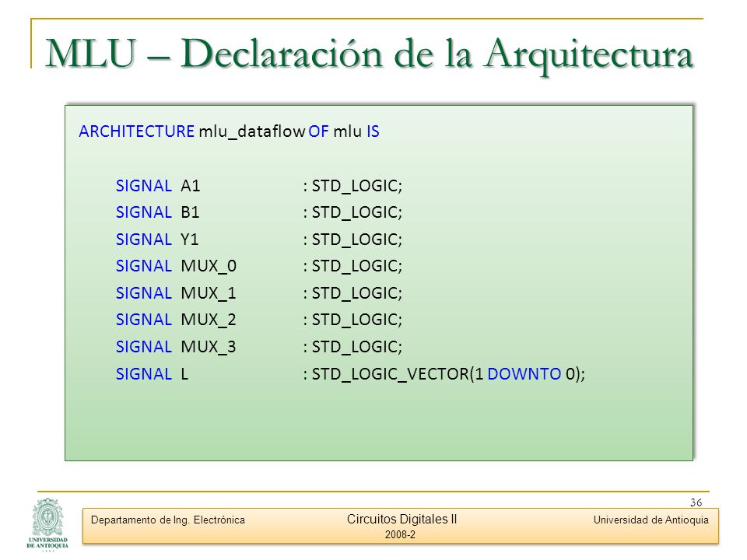Click the signal name Y1
747x560 pixels.
190,239
